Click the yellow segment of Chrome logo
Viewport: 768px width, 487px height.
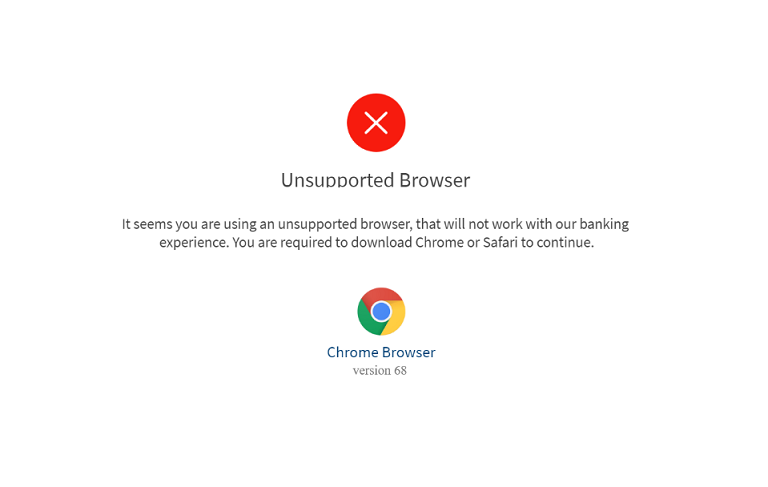point(396,318)
